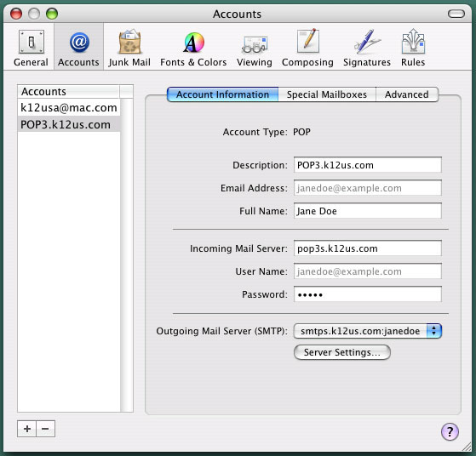Click into the Email Address field

pos(367,188)
